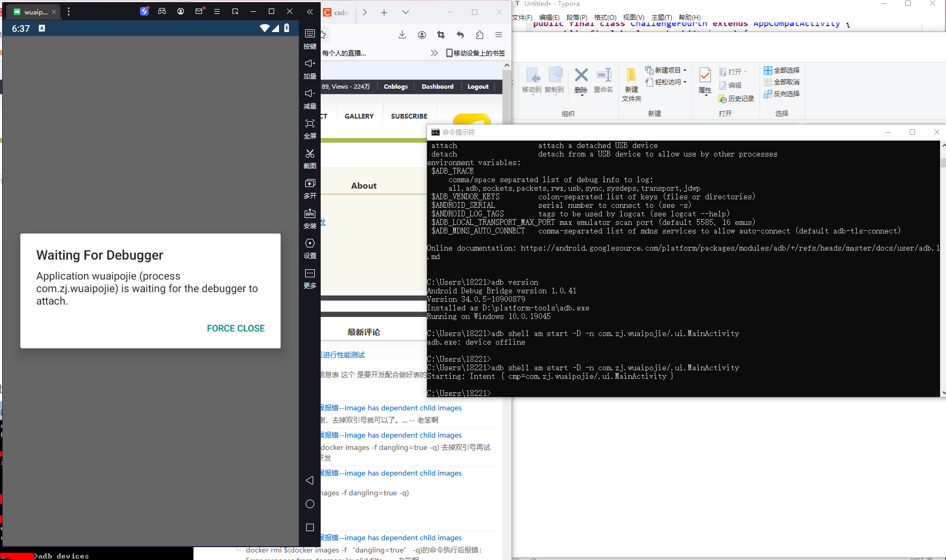Expand the 轻松访问 dropdown in ribbon

(x=685, y=82)
